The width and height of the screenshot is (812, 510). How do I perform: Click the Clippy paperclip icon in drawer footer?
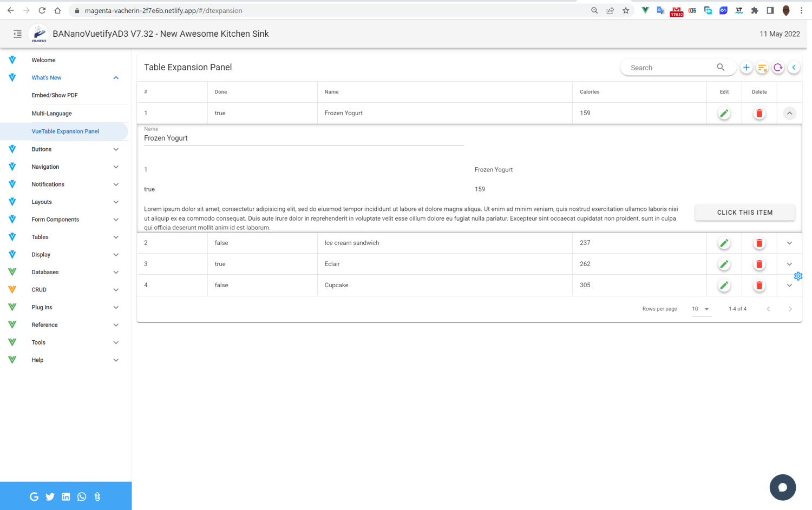tap(97, 496)
